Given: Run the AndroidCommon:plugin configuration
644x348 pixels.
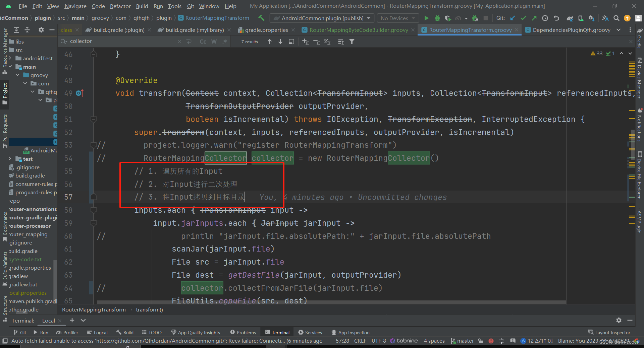Looking at the screenshot, I should click(426, 18).
